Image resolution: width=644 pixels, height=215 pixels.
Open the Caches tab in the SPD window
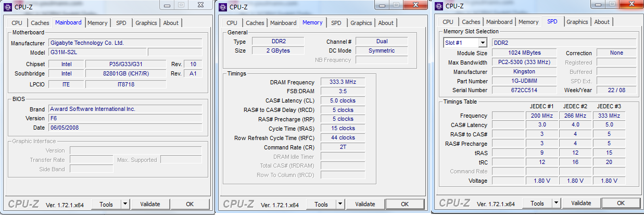tap(471, 22)
